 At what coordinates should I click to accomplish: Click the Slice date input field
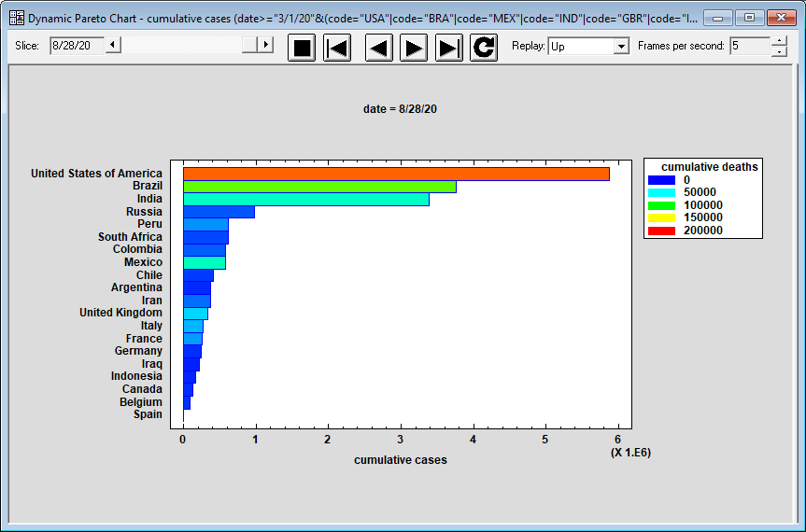pos(76,45)
